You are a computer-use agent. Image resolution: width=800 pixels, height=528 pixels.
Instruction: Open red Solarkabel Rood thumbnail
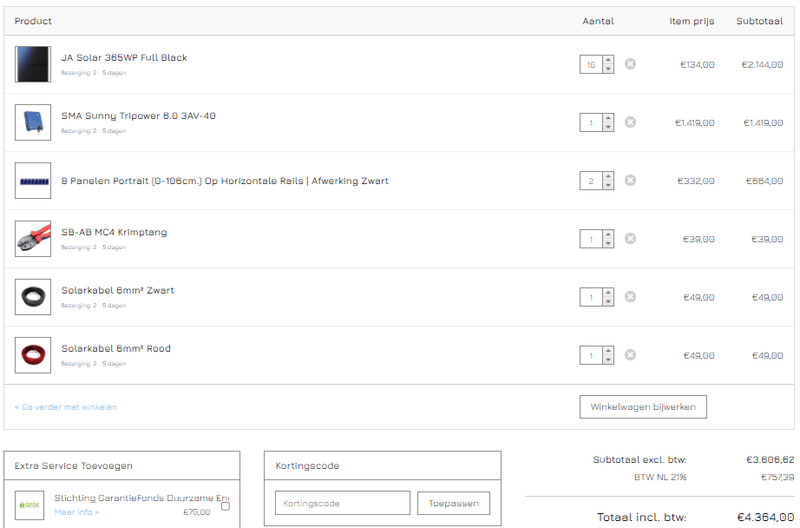[33, 355]
